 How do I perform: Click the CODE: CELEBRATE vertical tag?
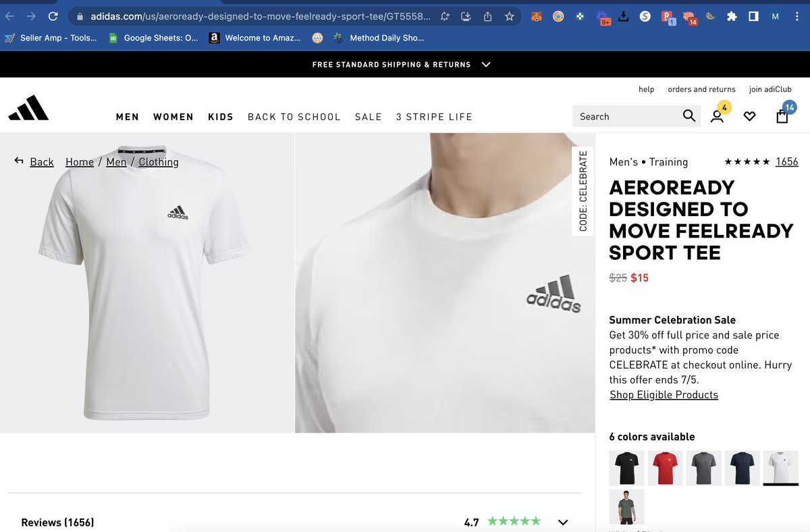(x=583, y=191)
